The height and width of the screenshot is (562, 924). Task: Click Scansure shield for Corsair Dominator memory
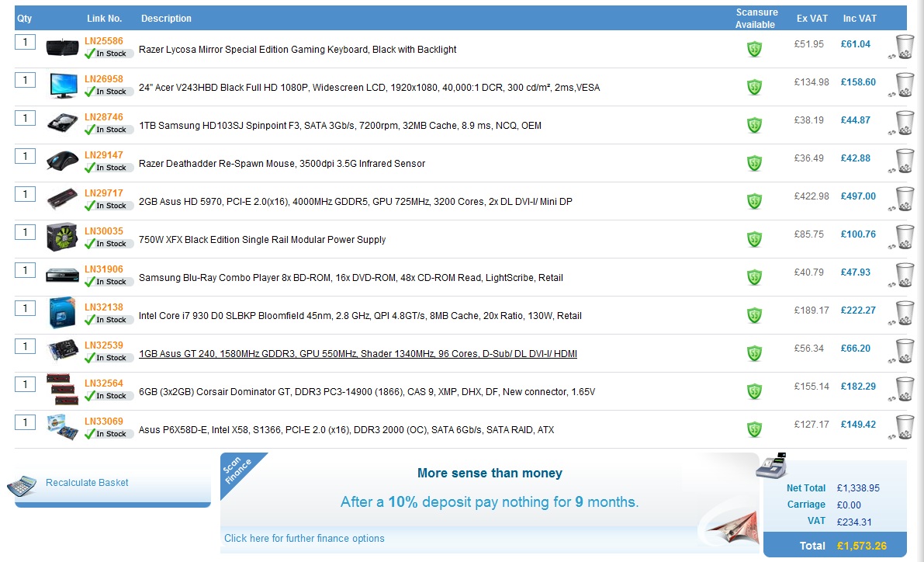pyautogui.click(x=754, y=391)
